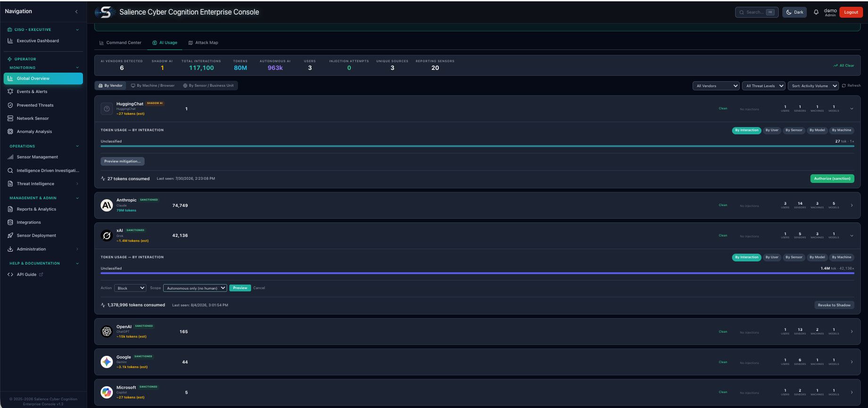Click the Executive Dashboard chart icon
Viewport: 868px width, 408px height.
pyautogui.click(x=10, y=41)
